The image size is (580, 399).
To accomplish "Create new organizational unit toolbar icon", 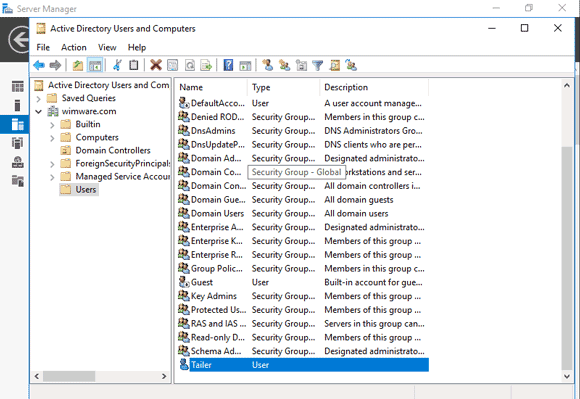I will (301, 65).
